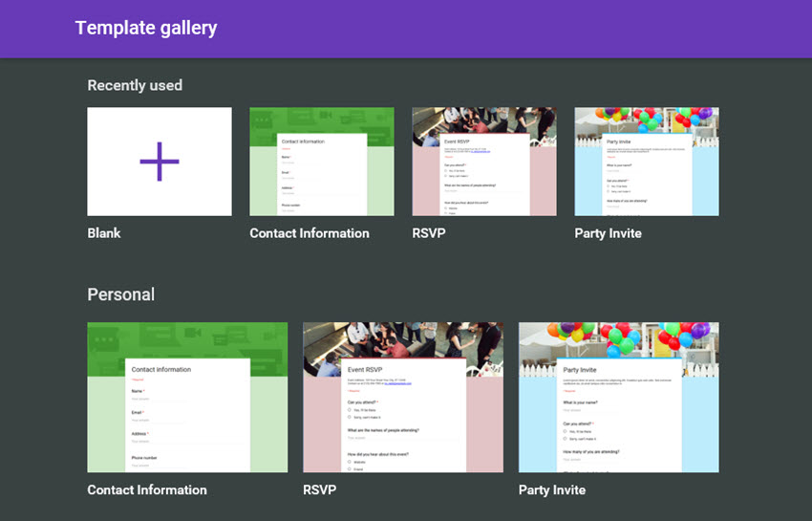Screen dimensions: 812x521
Task: Click 'Contact Information' label under Recently used
Action: click(x=310, y=233)
